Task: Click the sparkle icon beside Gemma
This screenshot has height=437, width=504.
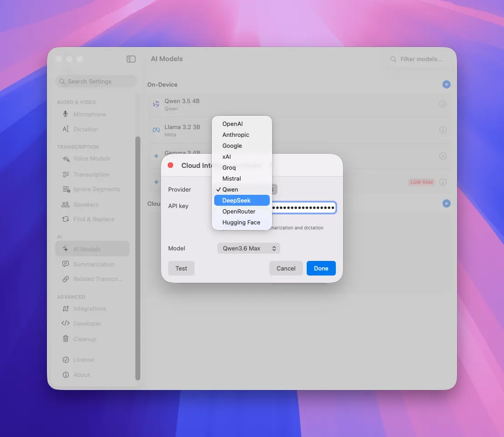Action: pyautogui.click(x=156, y=156)
